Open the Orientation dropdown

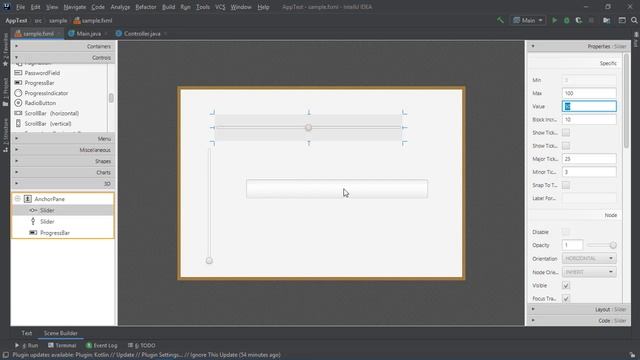[x=589, y=258]
